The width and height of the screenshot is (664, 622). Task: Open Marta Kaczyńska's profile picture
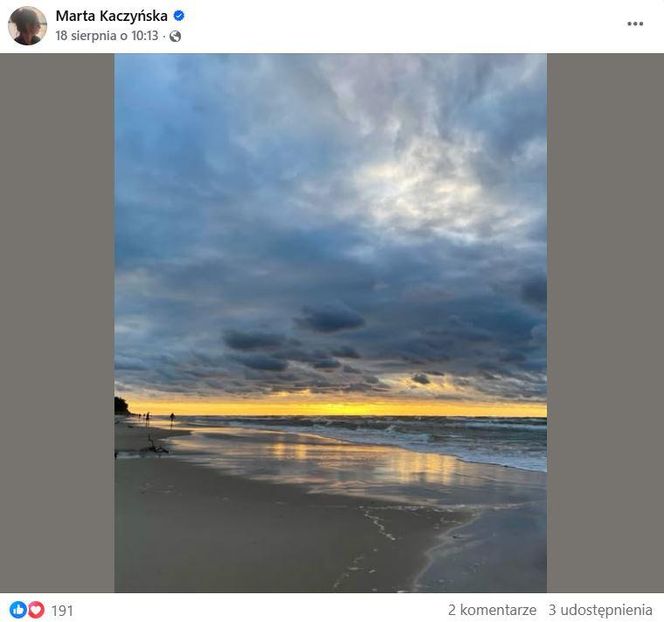pyautogui.click(x=27, y=25)
